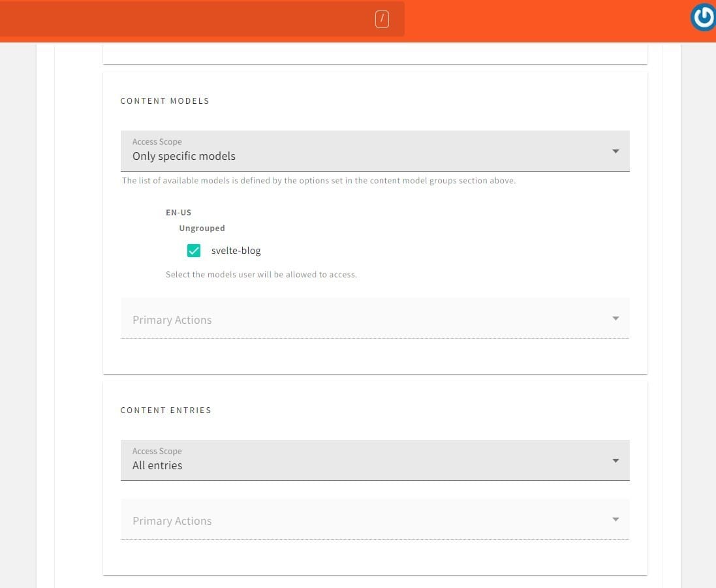Open the 'Only specific models' access scope dropdown
This screenshot has width=716, height=588.
pyautogui.click(x=375, y=151)
